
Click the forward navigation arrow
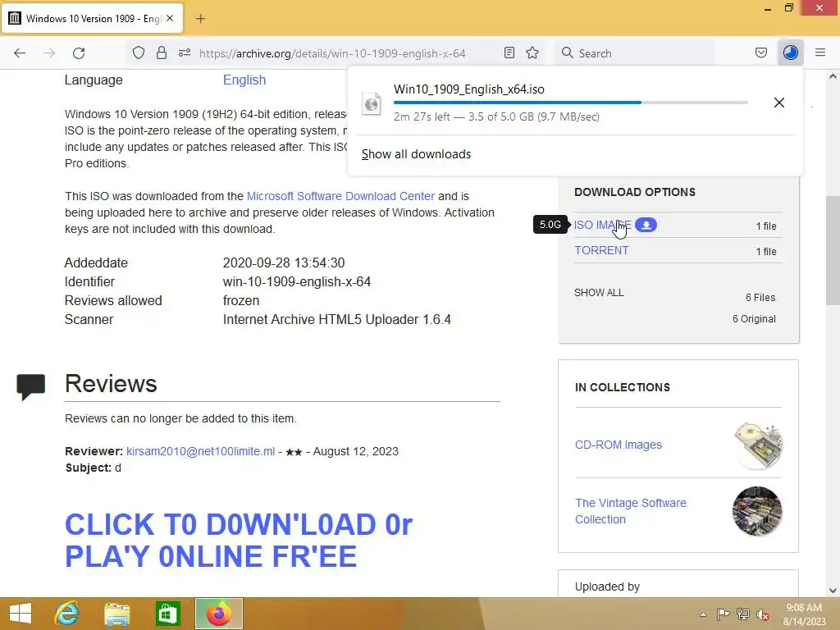pos(49,53)
